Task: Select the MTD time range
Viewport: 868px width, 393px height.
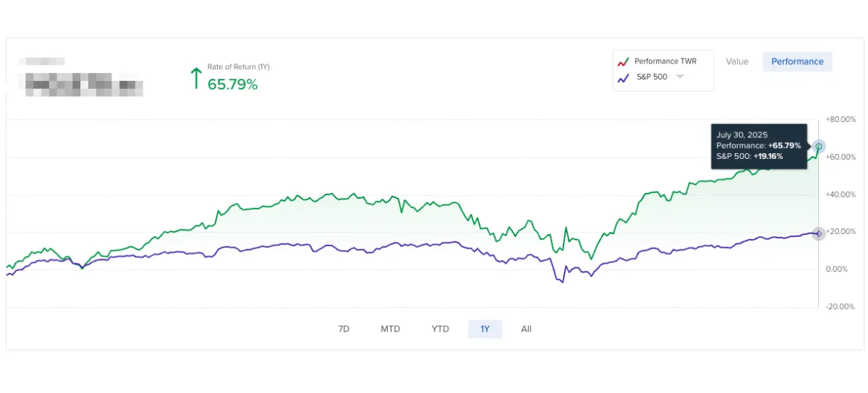Action: pyautogui.click(x=391, y=329)
